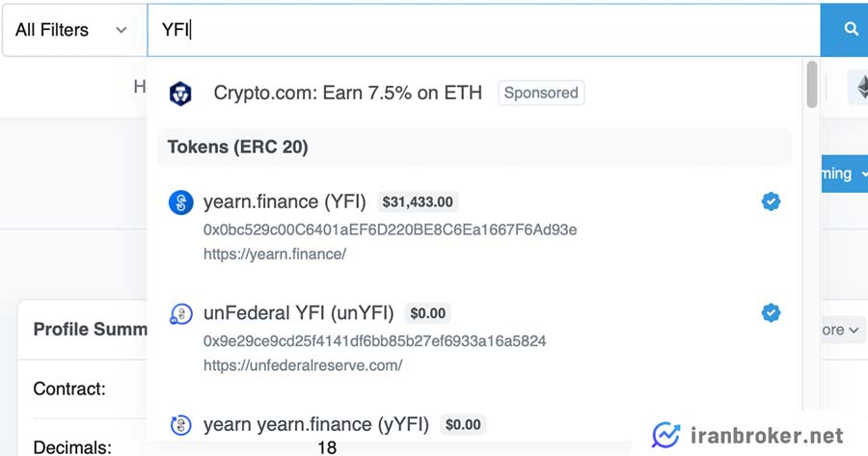Open the https://unfederalreserve.com/ link
This screenshot has height=456, width=868.
pos(303,365)
